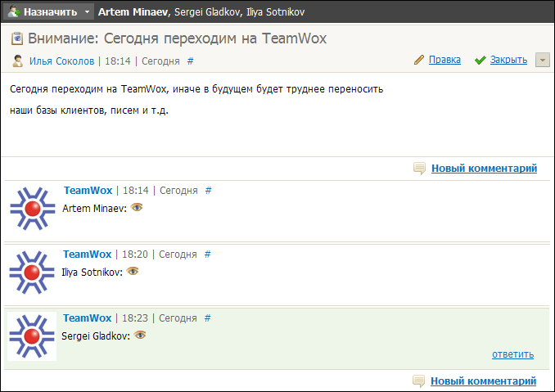
Task: Click the eye icon next to Artem Minaev
Action: coord(137,207)
